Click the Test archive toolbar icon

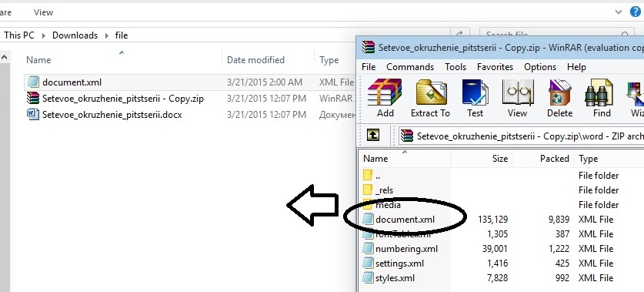click(x=475, y=98)
